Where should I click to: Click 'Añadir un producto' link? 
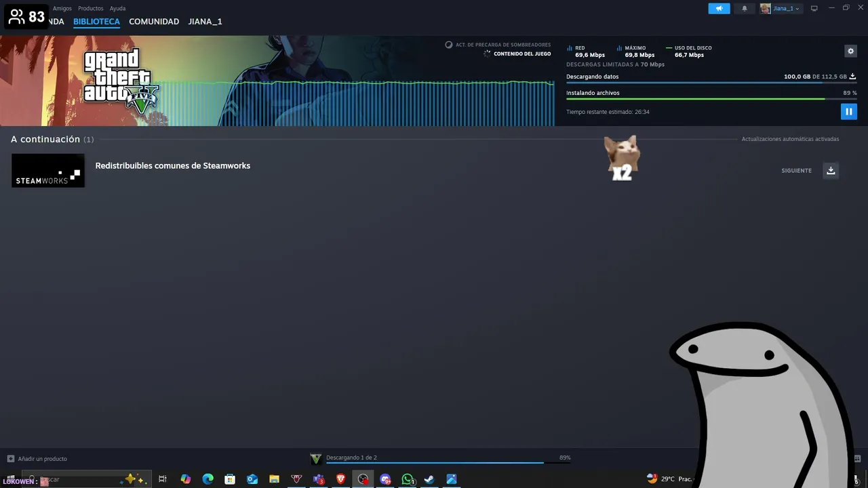click(x=37, y=459)
